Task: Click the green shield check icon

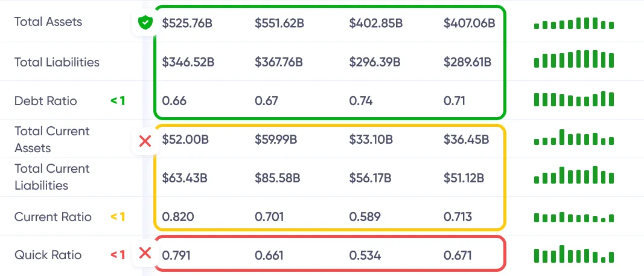Action: 144,23
